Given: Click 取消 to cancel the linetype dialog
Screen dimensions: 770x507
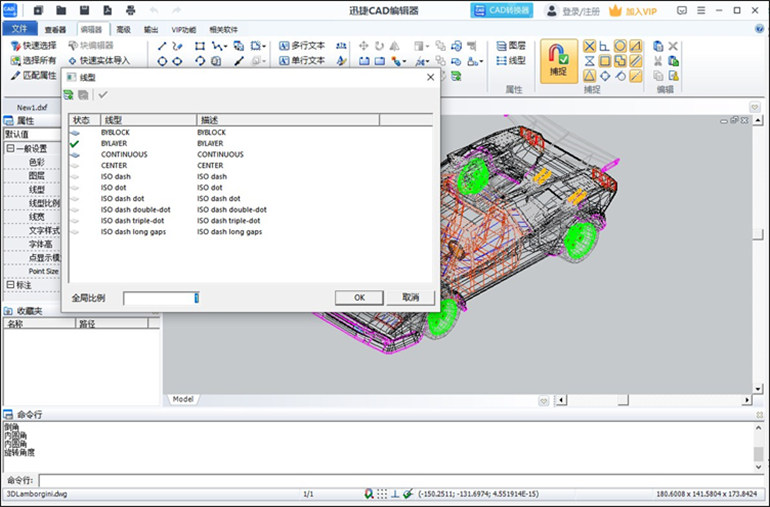Looking at the screenshot, I should [410, 298].
